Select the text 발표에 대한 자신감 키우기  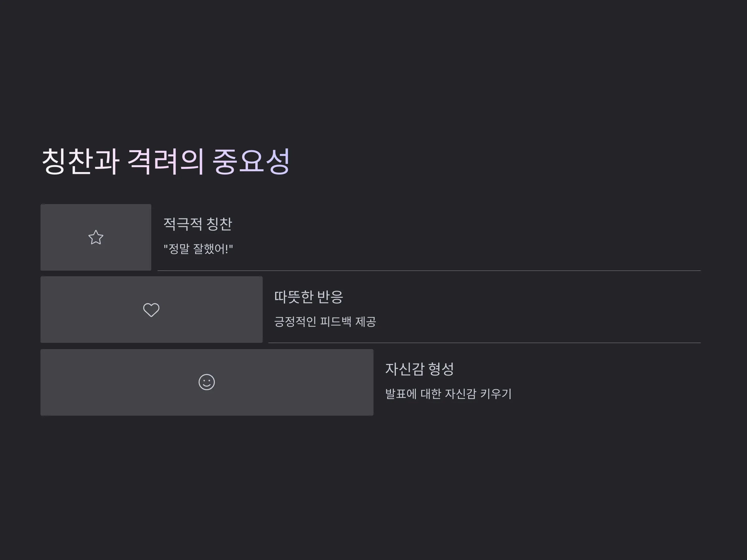click(449, 394)
